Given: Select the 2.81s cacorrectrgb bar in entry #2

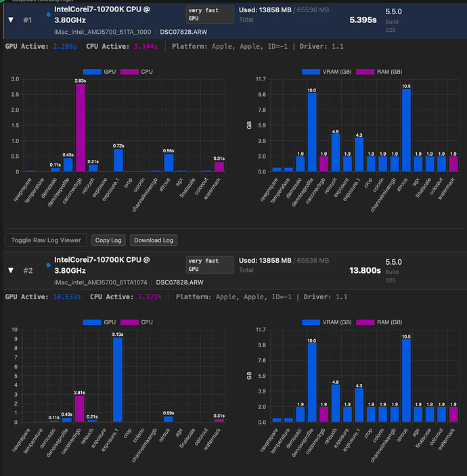Looking at the screenshot, I should pos(79,409).
